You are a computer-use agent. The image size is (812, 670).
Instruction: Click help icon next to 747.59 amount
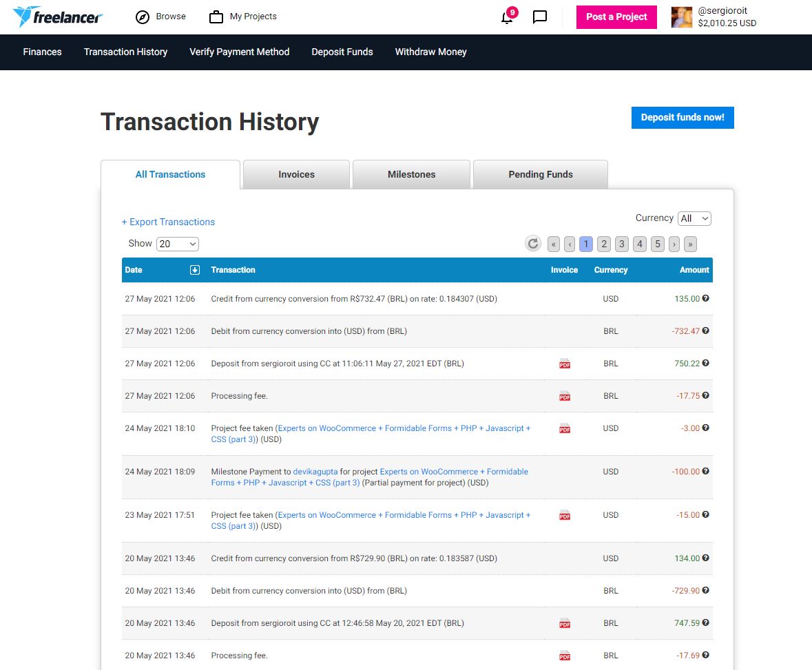(x=705, y=622)
